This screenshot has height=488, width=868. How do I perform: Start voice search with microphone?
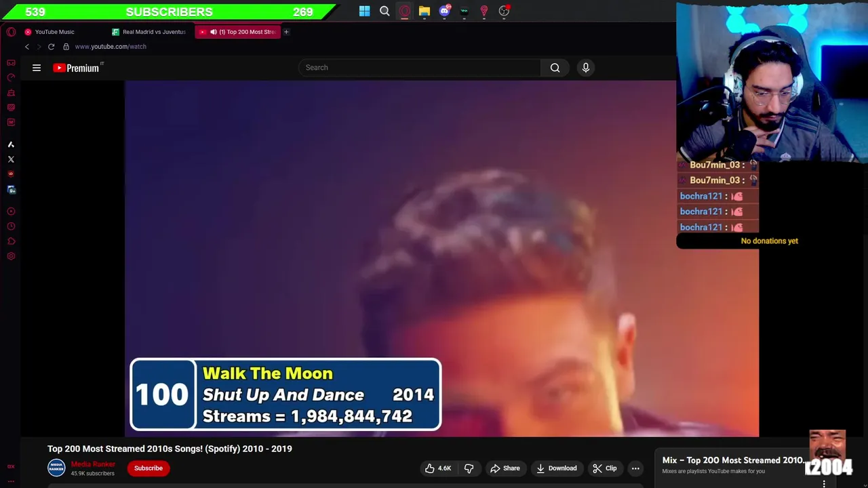[x=586, y=68]
